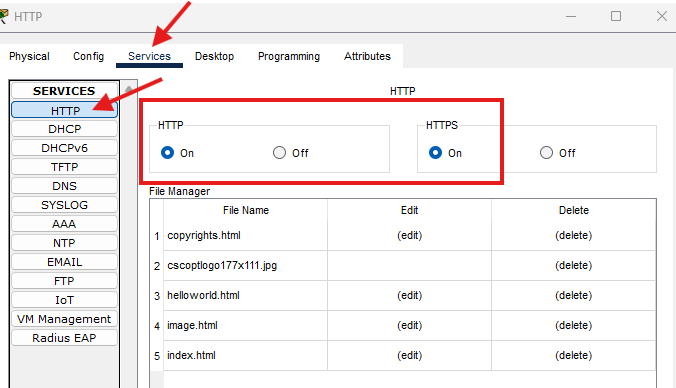Switch to the Desktop tab
This screenshot has width=676, height=388.
214,56
